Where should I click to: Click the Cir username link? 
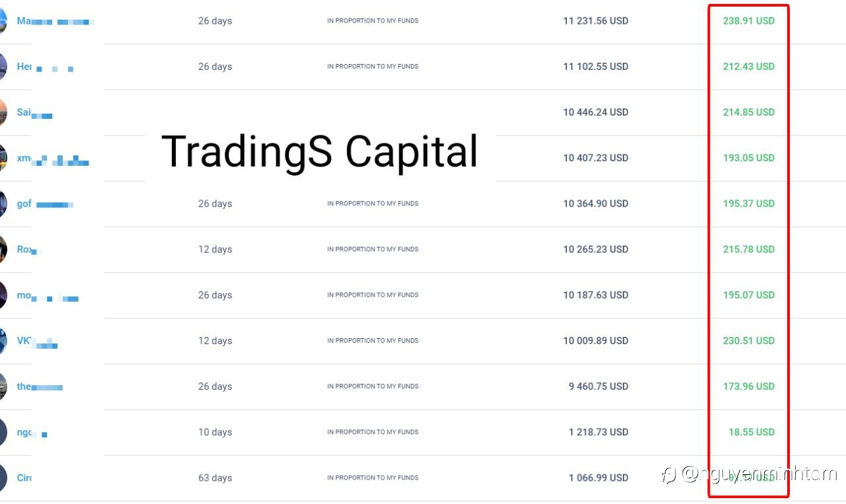pyautogui.click(x=24, y=478)
